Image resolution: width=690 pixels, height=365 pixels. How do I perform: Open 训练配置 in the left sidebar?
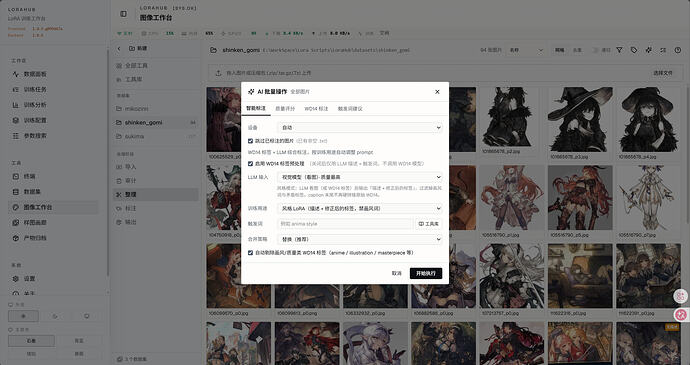(53, 120)
